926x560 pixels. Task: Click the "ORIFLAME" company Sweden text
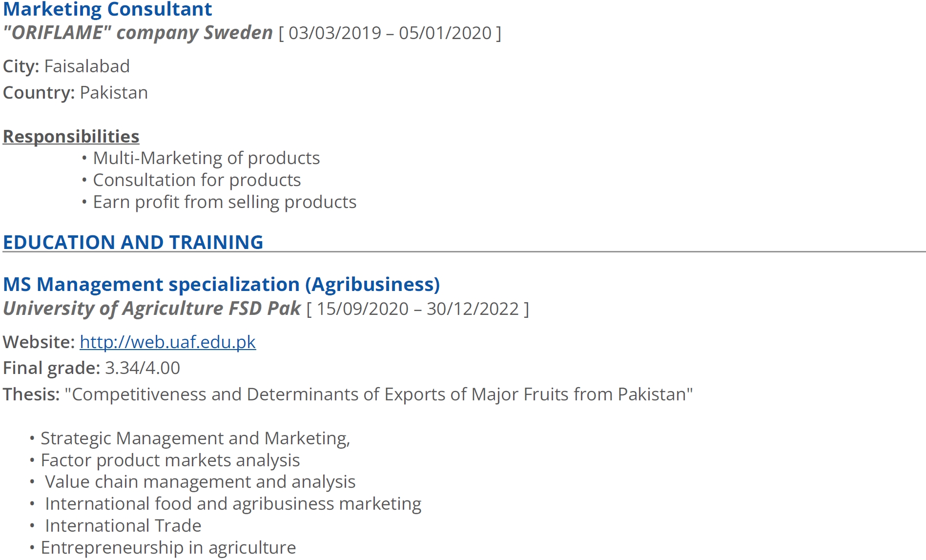pos(138,33)
